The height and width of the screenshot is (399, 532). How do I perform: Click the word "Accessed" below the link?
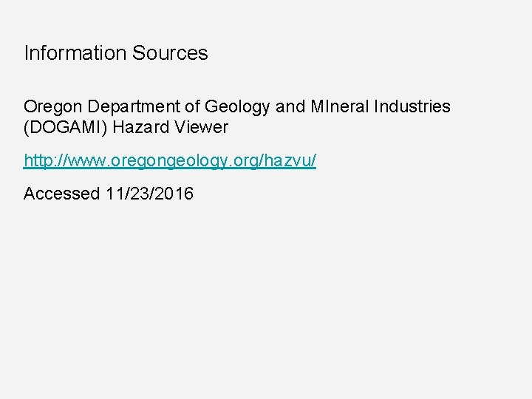61,194
